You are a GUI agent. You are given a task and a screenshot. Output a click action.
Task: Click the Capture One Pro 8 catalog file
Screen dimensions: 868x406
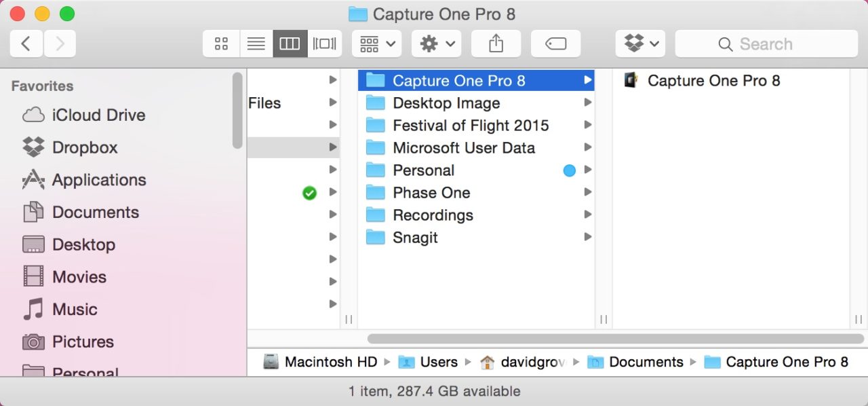point(703,81)
